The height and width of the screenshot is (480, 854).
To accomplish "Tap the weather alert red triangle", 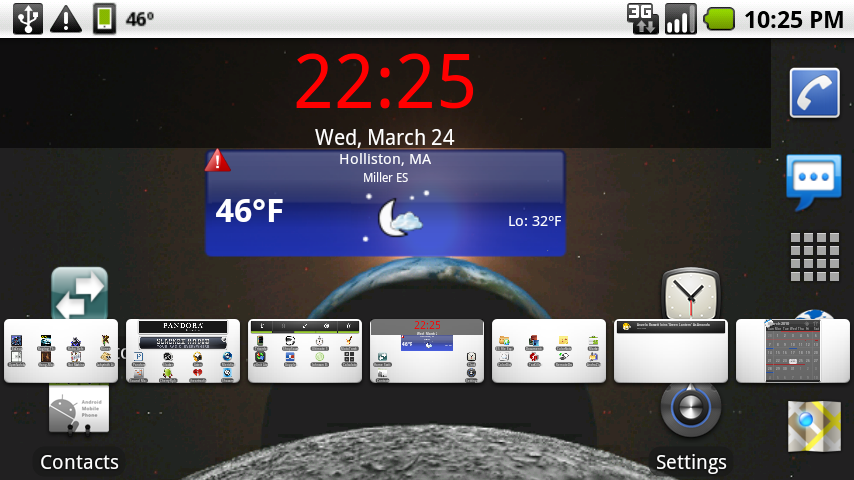I will pos(217,160).
